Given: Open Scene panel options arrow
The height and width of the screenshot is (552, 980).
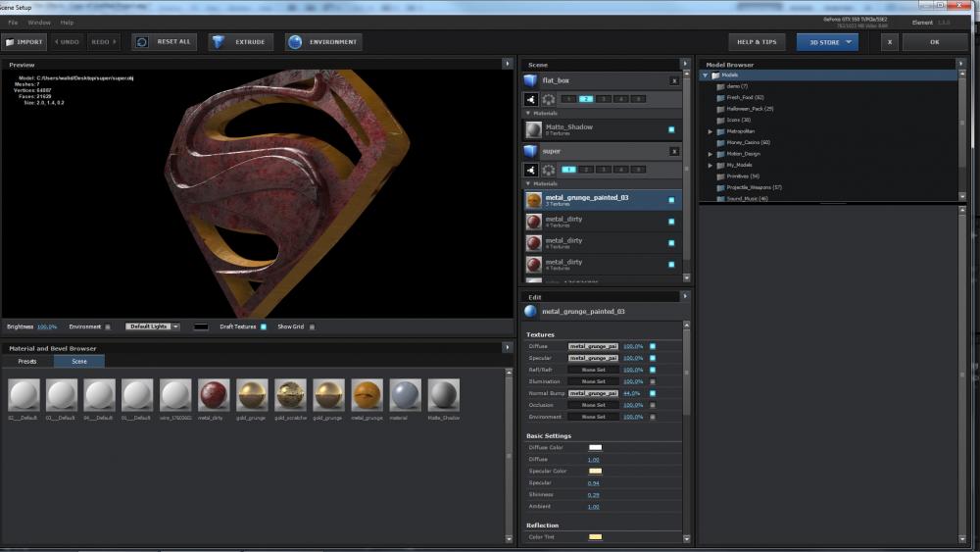Looking at the screenshot, I should pos(685,64).
